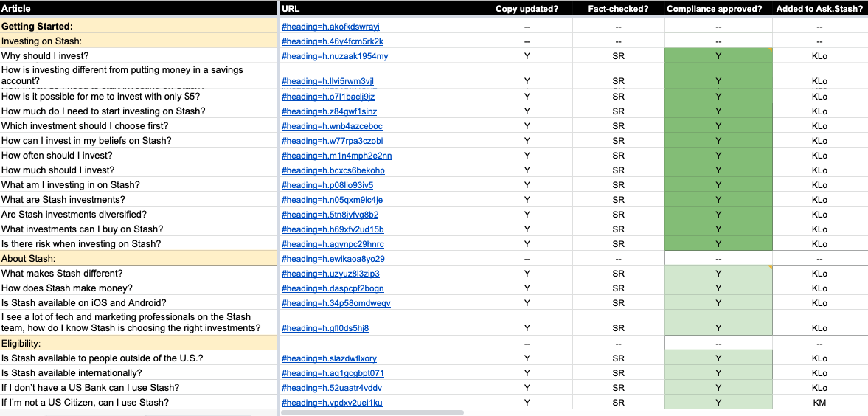Select the "Investing on Stash:" section cell

tap(138, 41)
